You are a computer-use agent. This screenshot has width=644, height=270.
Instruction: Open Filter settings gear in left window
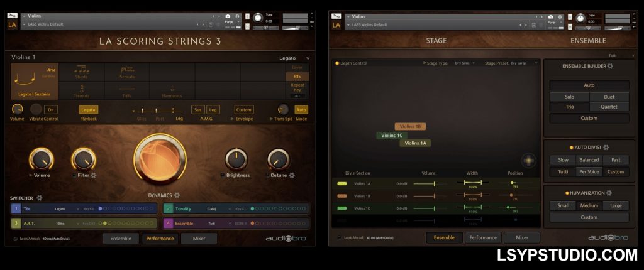coord(94,175)
